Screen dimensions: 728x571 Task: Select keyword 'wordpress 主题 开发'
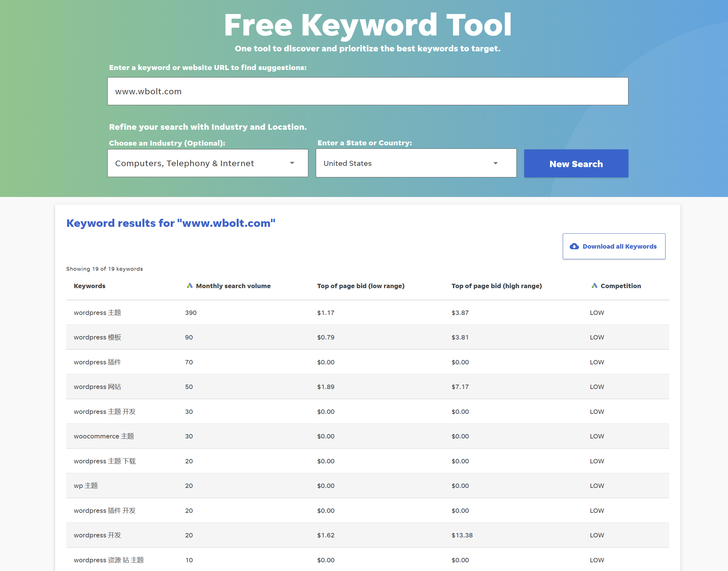tap(105, 412)
